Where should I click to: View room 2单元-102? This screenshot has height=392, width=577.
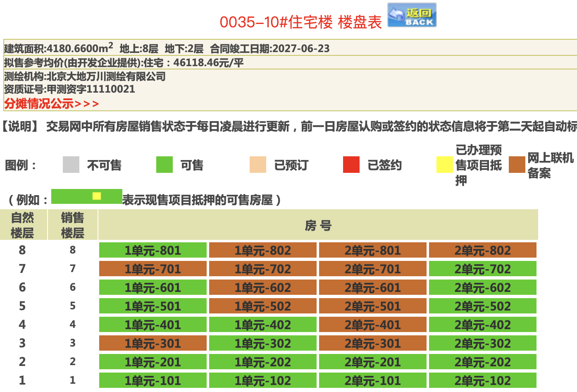[482, 380]
